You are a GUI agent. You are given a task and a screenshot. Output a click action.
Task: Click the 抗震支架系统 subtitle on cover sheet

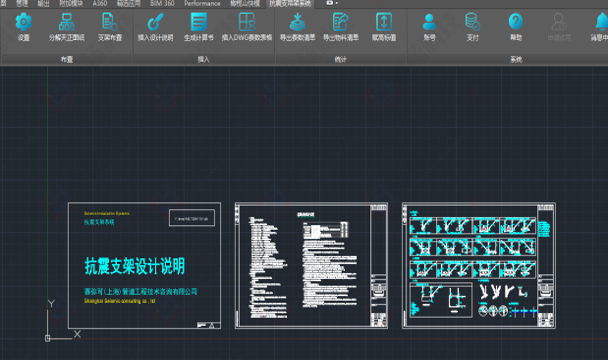pyautogui.click(x=99, y=222)
